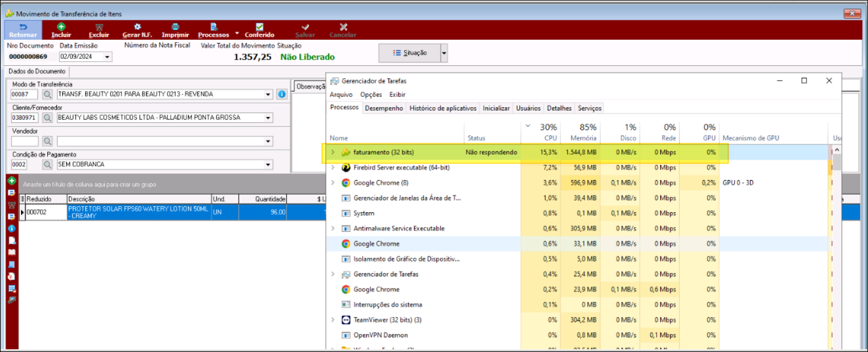This screenshot has width=868, height=352.
Task: Open the arrow beside the Situação button
Action: (x=444, y=53)
